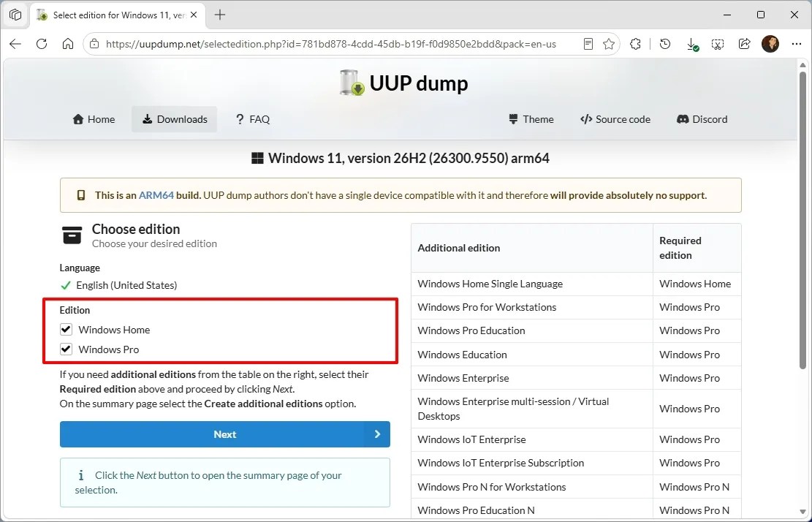Click the blue Next button

(x=225, y=434)
